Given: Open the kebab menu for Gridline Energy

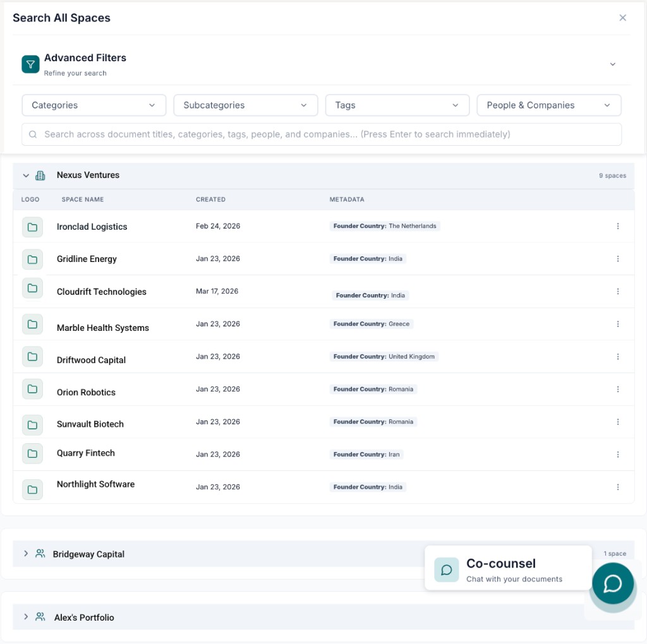Looking at the screenshot, I should pyautogui.click(x=618, y=258).
